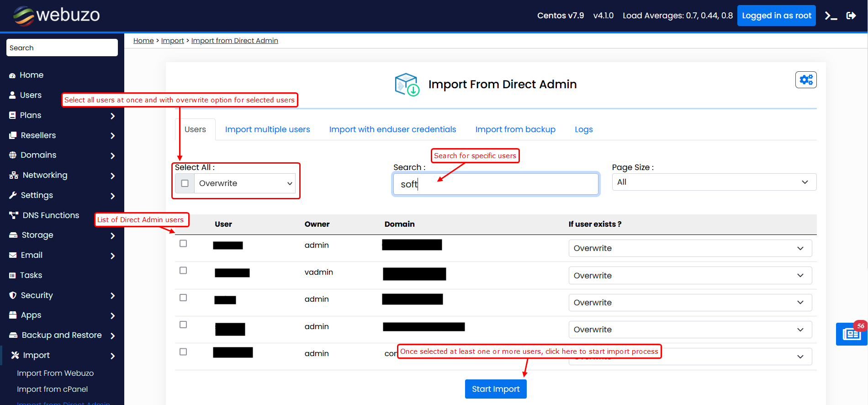868x405 pixels.
Task: Open the Select All Overwrite dropdown
Action: click(245, 183)
